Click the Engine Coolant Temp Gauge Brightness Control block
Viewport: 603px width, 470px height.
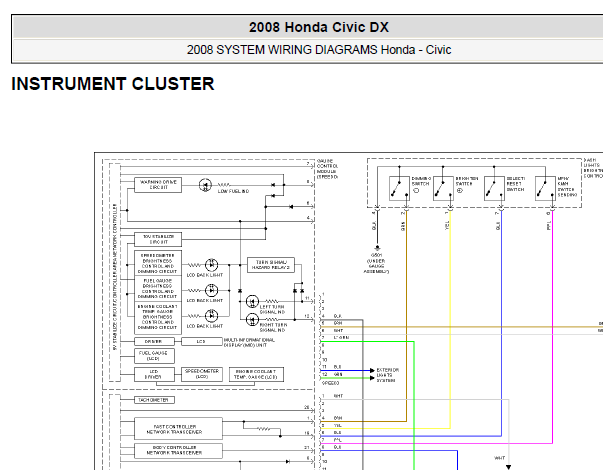tap(158, 318)
